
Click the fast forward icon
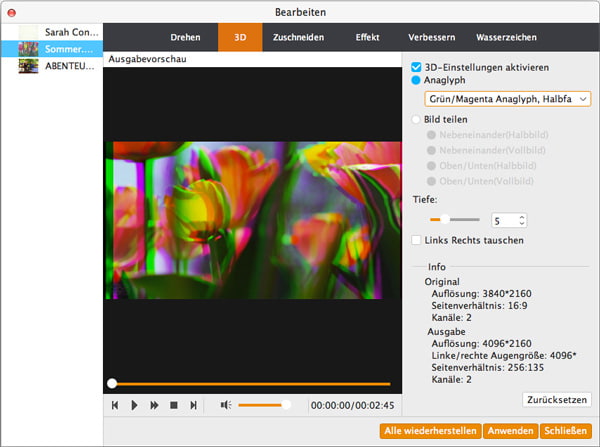click(x=154, y=405)
